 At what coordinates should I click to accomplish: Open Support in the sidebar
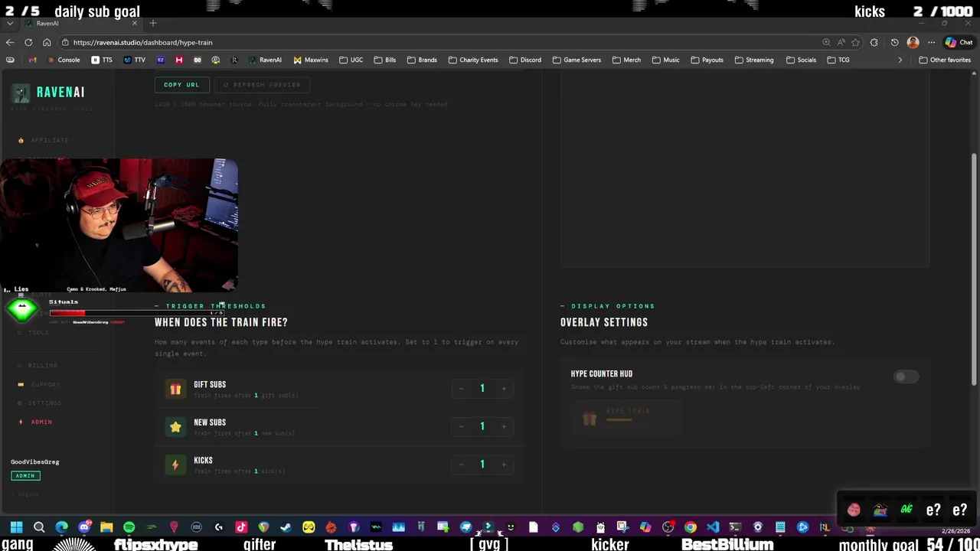(x=40, y=385)
